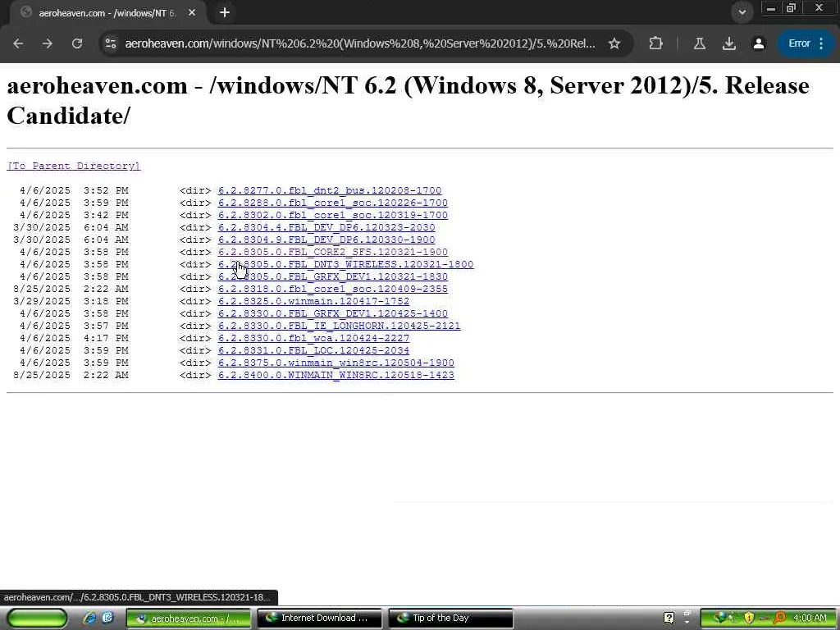The width and height of the screenshot is (840, 630).
Task: Click the network globe tray icon
Action: point(720,618)
